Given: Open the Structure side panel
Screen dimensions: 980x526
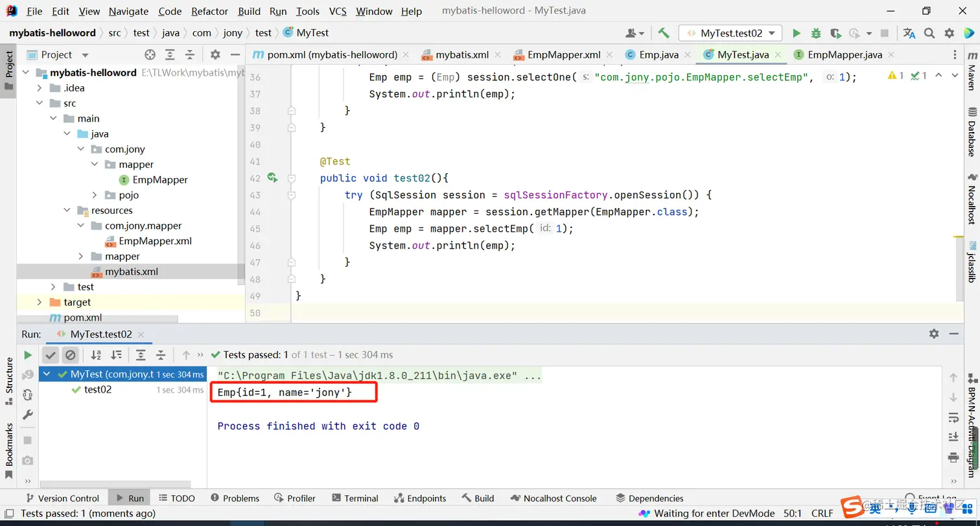Looking at the screenshot, I should pyautogui.click(x=9, y=380).
